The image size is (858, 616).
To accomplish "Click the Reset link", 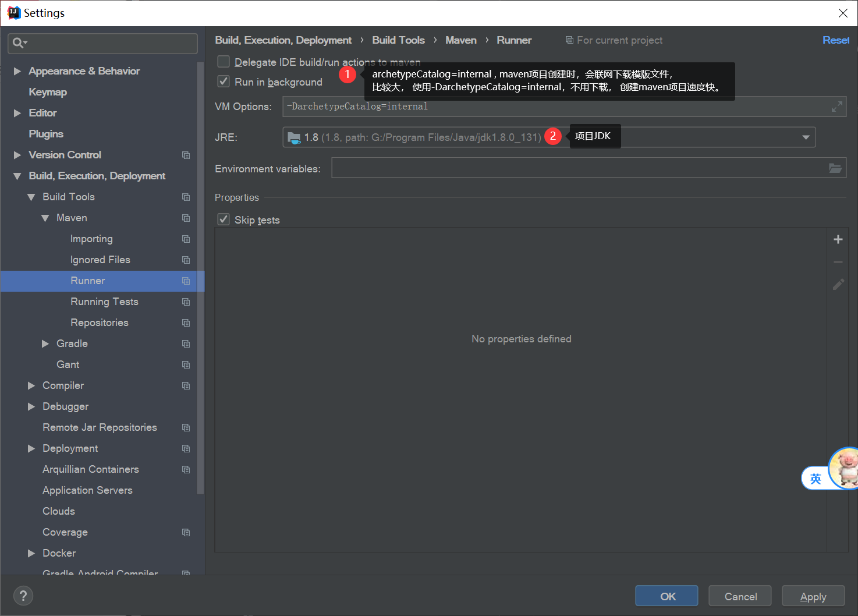I will (836, 40).
